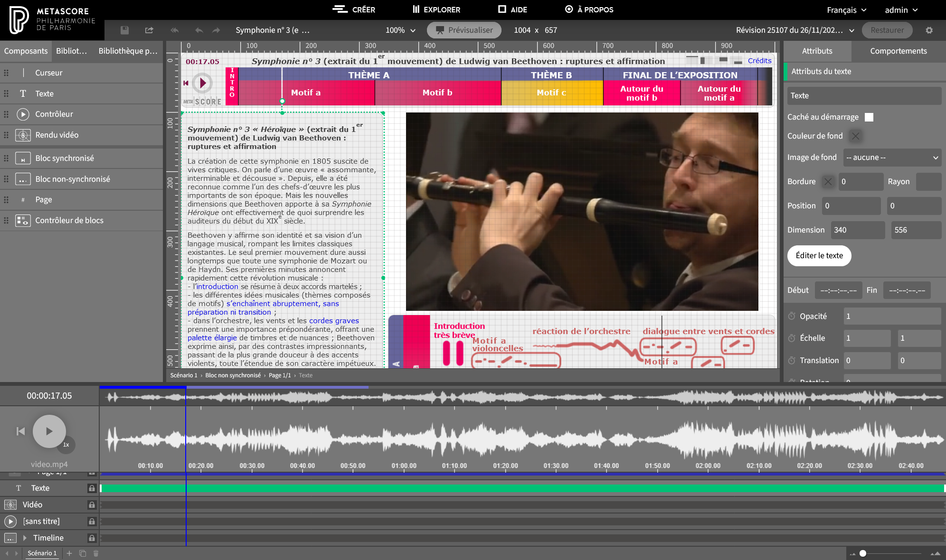
Task: Switch to the Comportements tab
Action: [x=898, y=51]
